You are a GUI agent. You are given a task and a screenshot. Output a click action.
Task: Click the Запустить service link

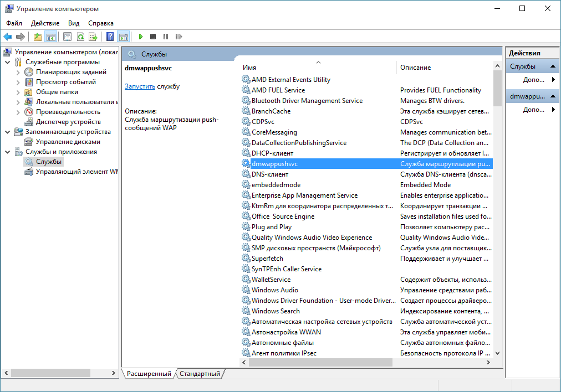[140, 86]
